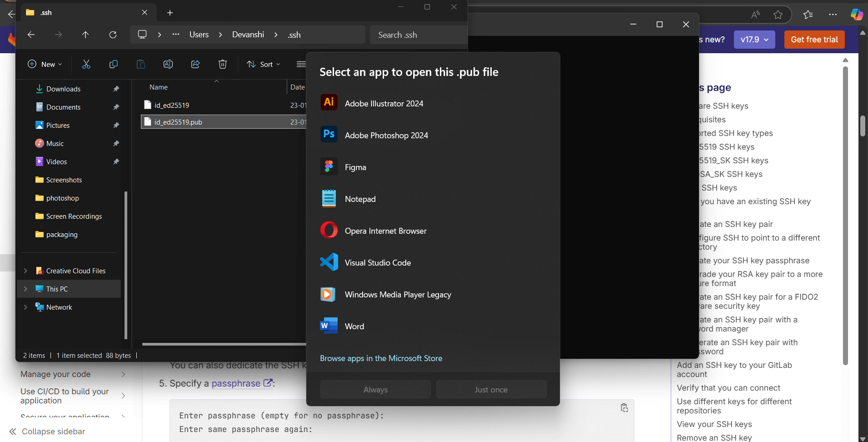Click the Rename icon in Explorer toolbar
868x442 pixels.
168,64
